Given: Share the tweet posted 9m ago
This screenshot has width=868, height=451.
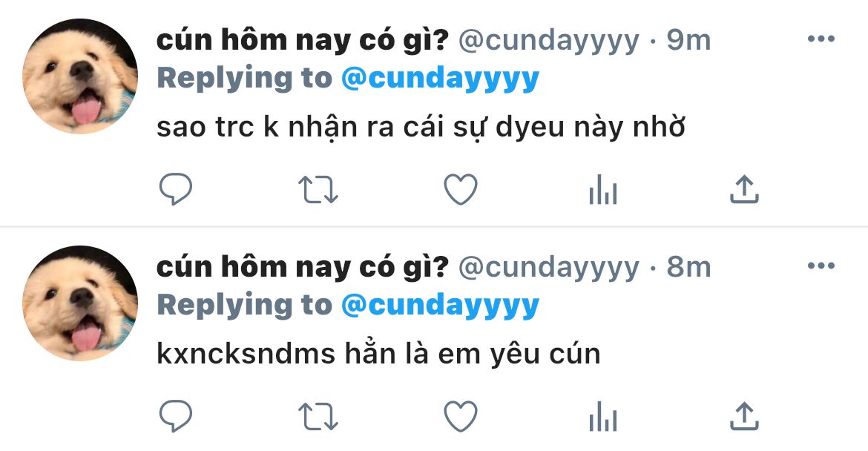Looking at the screenshot, I should pyautogui.click(x=744, y=189).
